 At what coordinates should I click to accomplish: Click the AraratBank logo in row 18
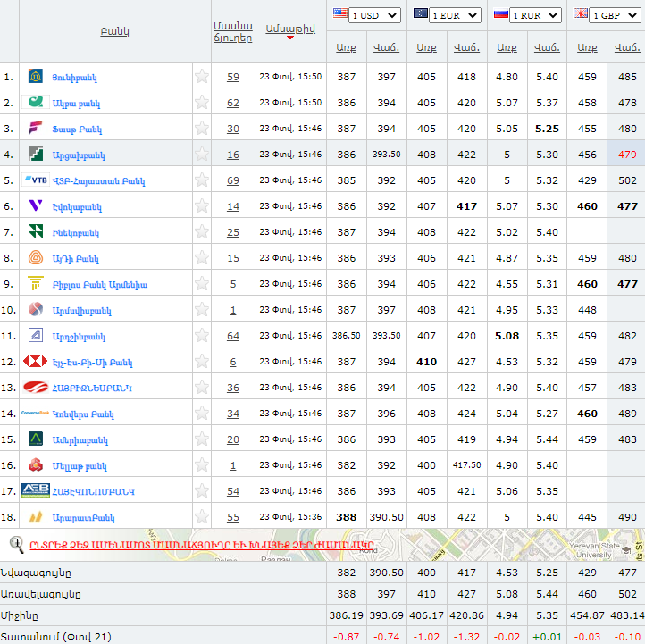(36, 516)
